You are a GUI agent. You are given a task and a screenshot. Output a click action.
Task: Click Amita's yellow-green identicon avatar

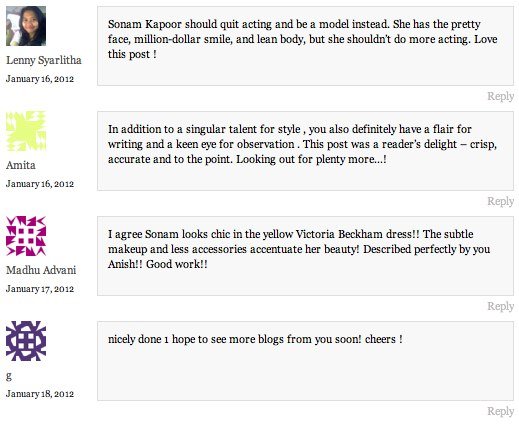[26, 131]
